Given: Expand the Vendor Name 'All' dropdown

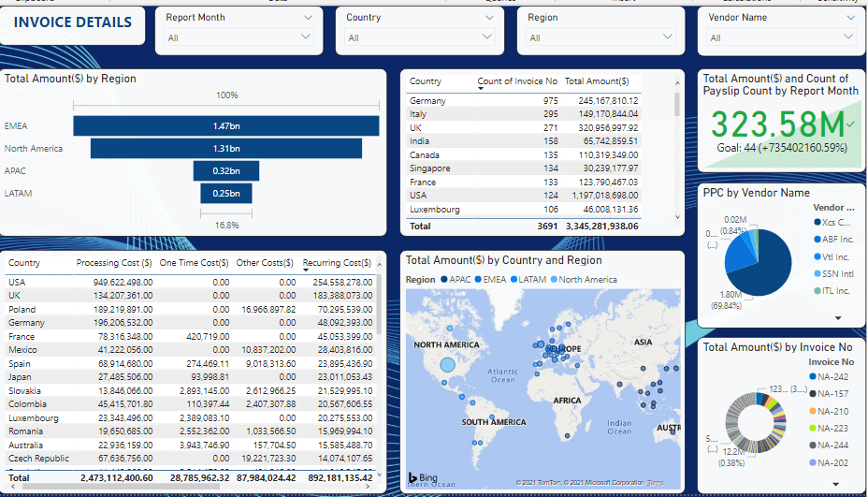Looking at the screenshot, I should point(781,37).
